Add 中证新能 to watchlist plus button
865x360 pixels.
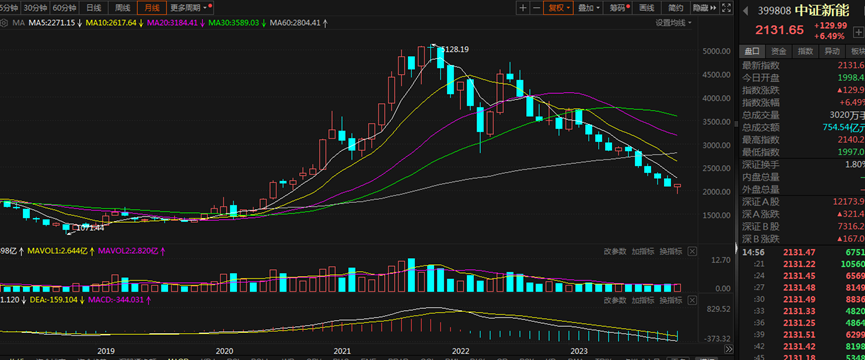(859, 33)
